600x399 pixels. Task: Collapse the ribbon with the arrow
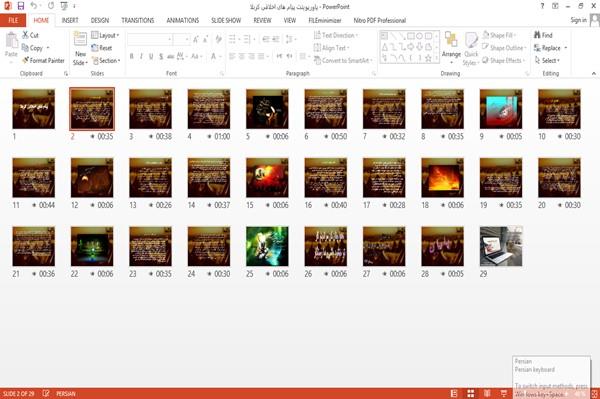click(x=594, y=73)
